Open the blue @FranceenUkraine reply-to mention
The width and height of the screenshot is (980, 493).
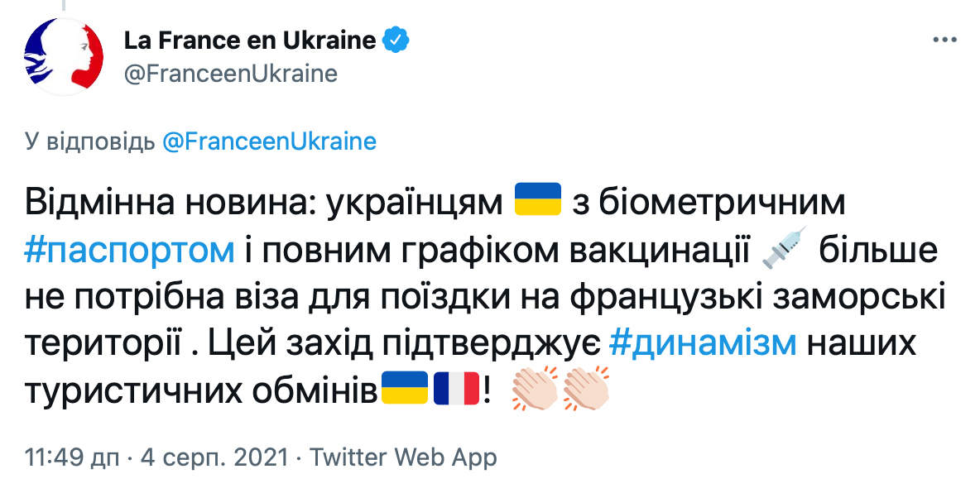[x=269, y=141]
